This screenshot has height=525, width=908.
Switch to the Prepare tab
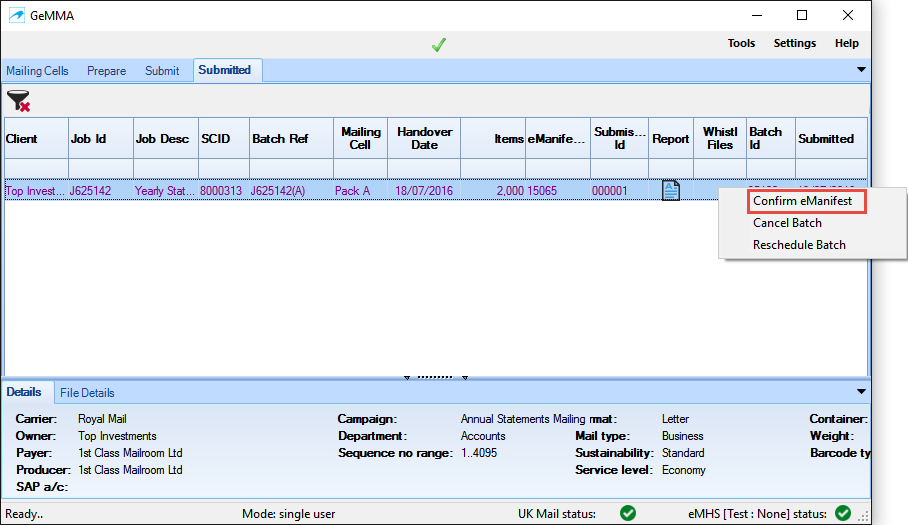click(107, 71)
